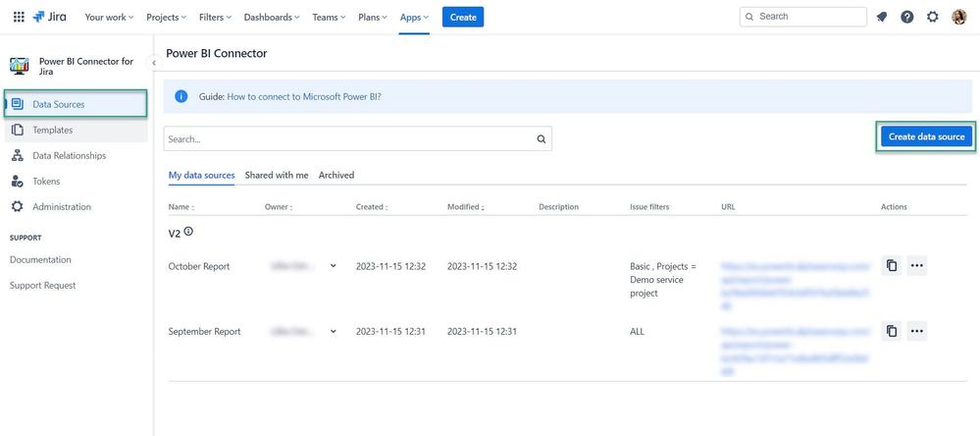980x436 pixels.
Task: Click the info icon in the guide banner
Action: pyautogui.click(x=181, y=96)
